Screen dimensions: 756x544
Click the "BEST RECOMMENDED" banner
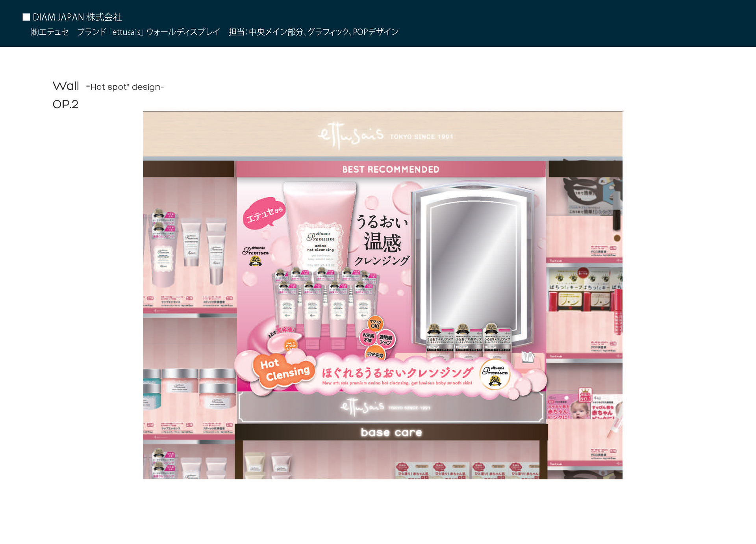pyautogui.click(x=391, y=169)
